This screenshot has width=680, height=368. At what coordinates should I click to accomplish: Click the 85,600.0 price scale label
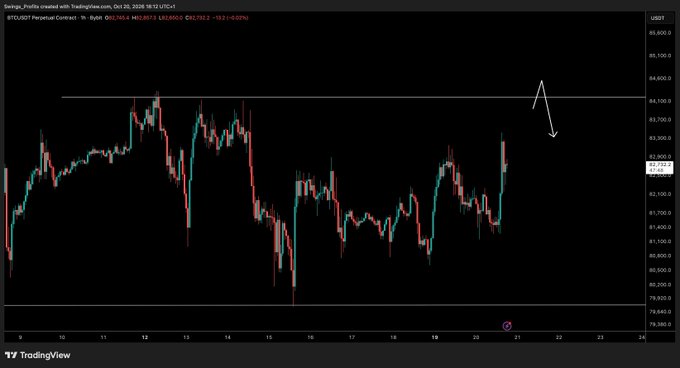point(660,33)
